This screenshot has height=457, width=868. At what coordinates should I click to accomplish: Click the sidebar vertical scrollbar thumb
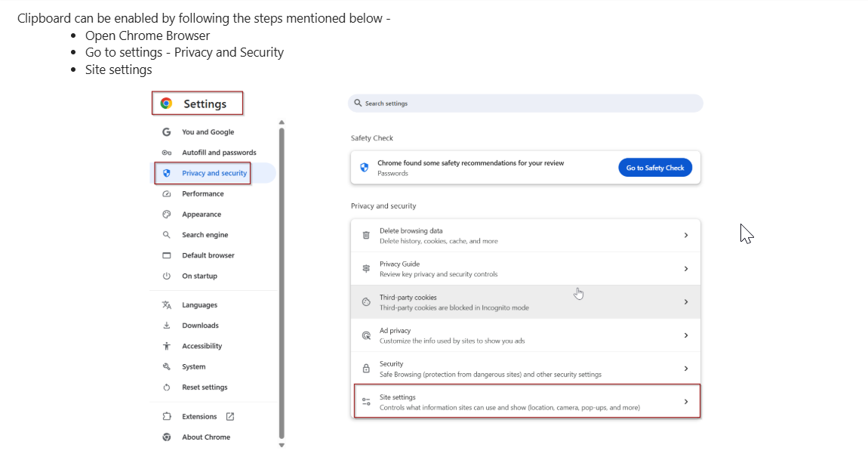tap(282, 283)
